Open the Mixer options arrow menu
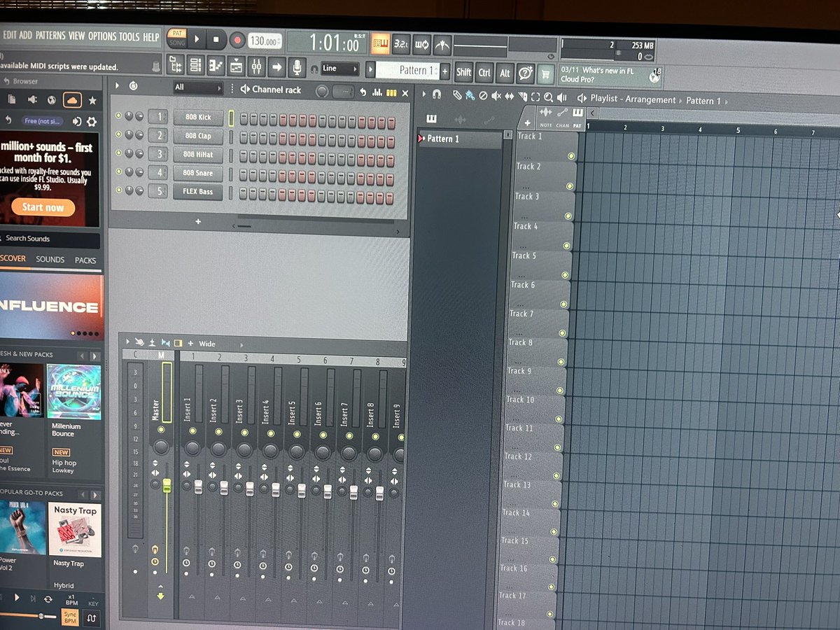 click(127, 342)
